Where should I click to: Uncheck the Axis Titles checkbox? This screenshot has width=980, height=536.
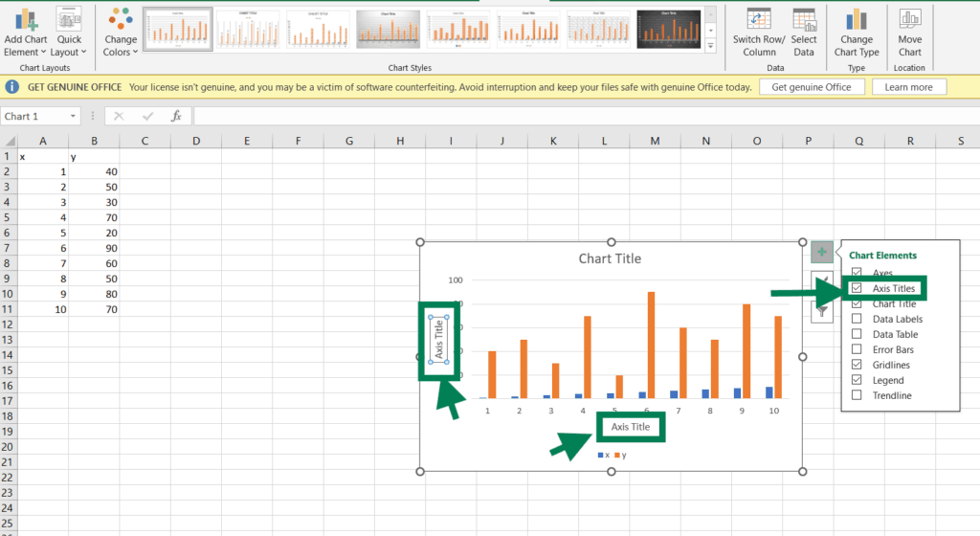pos(857,288)
